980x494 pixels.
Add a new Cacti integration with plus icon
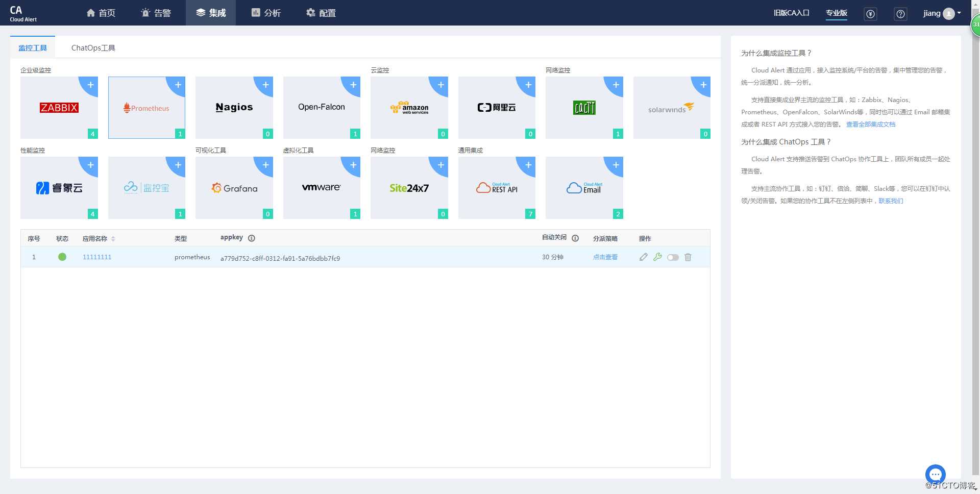coord(616,85)
